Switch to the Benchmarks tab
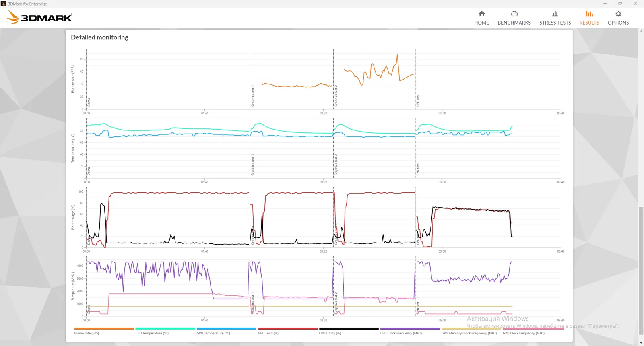The height and width of the screenshot is (346, 644). (514, 18)
